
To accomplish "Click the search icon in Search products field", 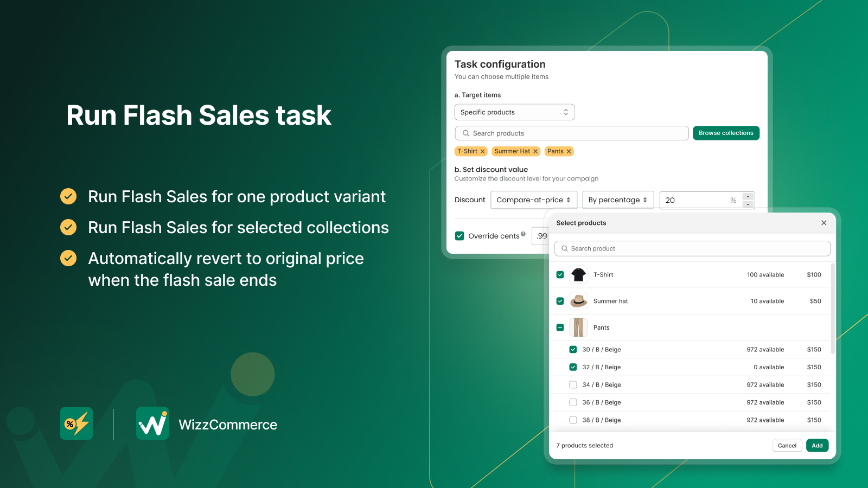I will tap(465, 133).
